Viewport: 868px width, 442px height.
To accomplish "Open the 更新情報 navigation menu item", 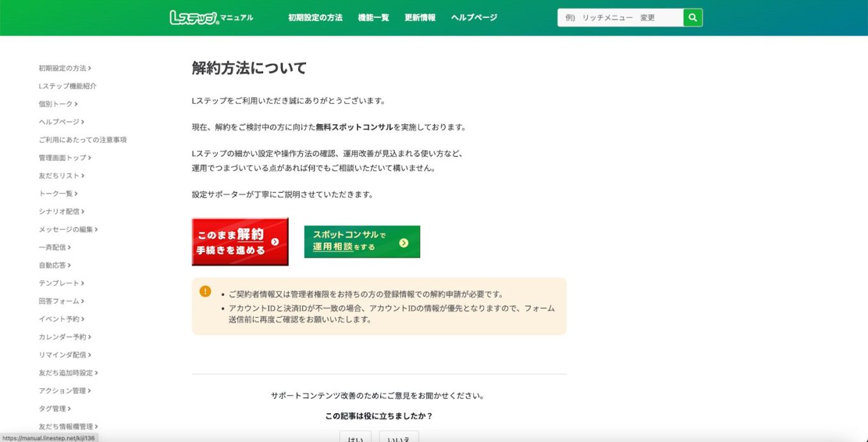I will click(x=419, y=17).
